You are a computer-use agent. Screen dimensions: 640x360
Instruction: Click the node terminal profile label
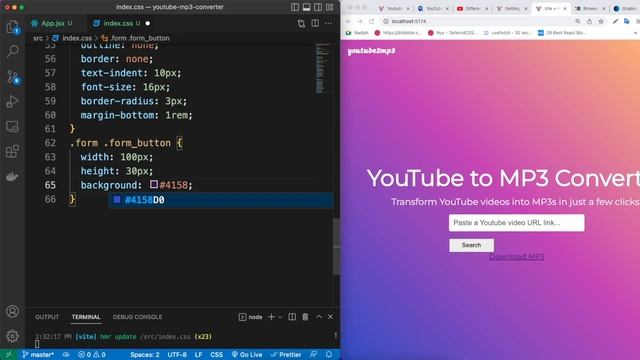tap(251, 317)
